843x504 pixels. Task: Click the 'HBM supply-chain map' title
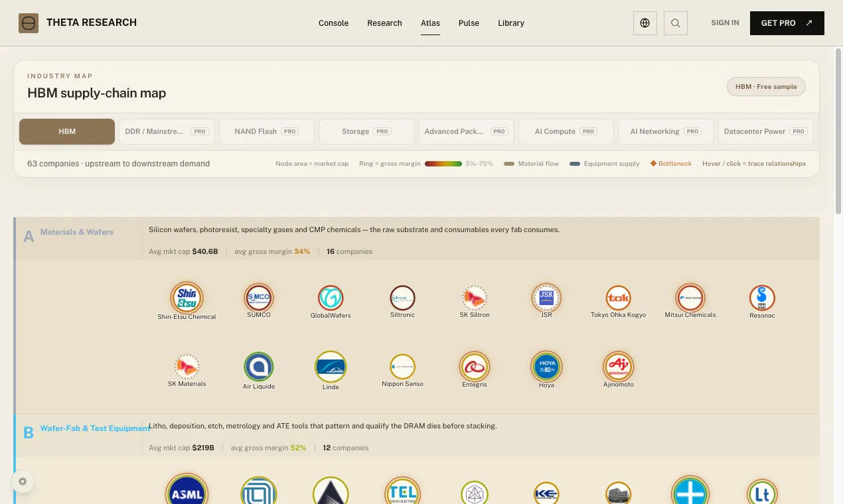pyautogui.click(x=97, y=94)
